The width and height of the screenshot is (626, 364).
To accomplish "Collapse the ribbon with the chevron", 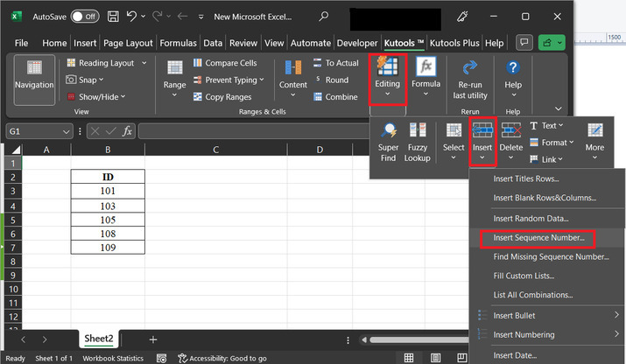I will [x=558, y=108].
